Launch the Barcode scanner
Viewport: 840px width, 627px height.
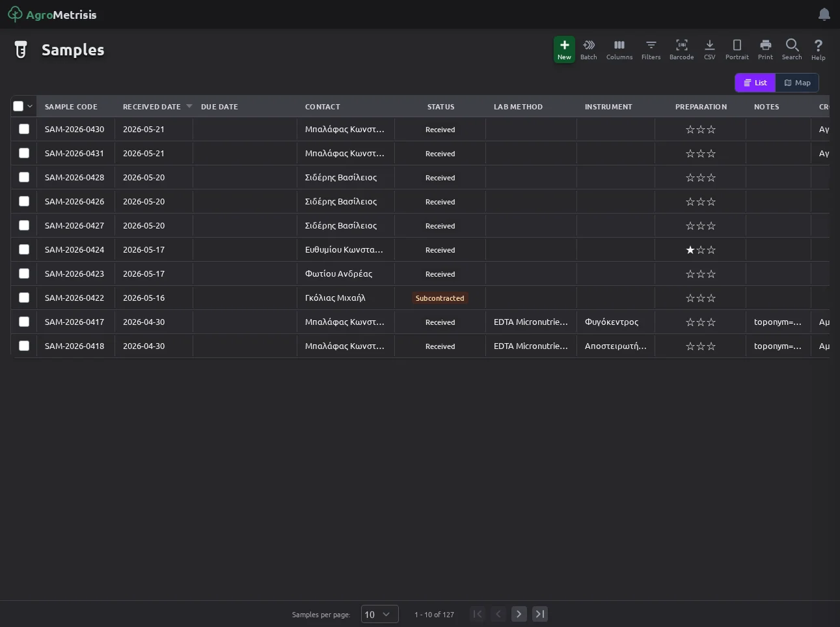[681, 49]
